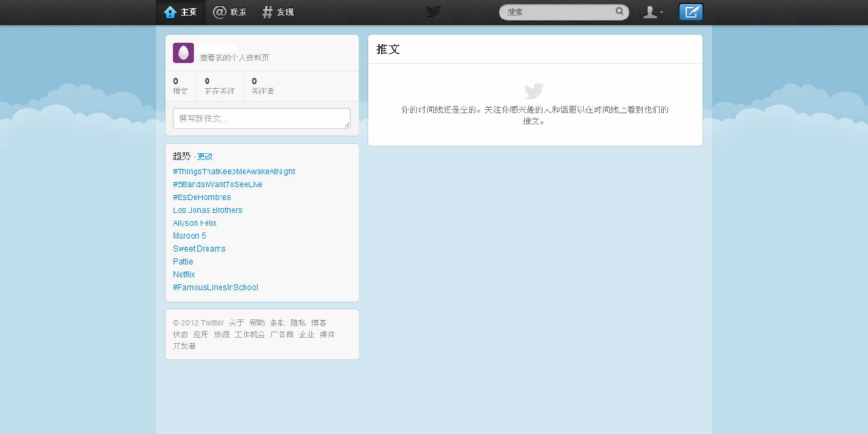Open the # 发现 discover tab
This screenshot has height=434, width=868.
(278, 12)
